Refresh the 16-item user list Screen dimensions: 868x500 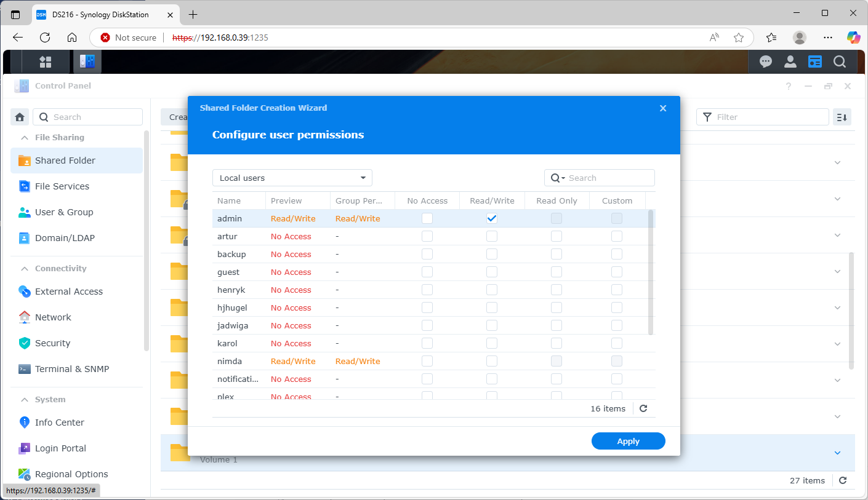643,408
